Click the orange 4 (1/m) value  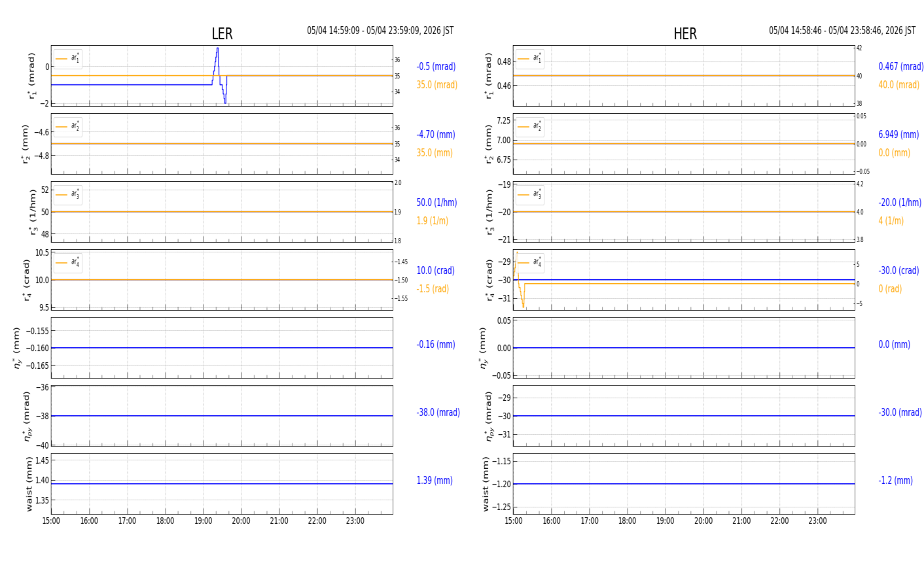891,221
